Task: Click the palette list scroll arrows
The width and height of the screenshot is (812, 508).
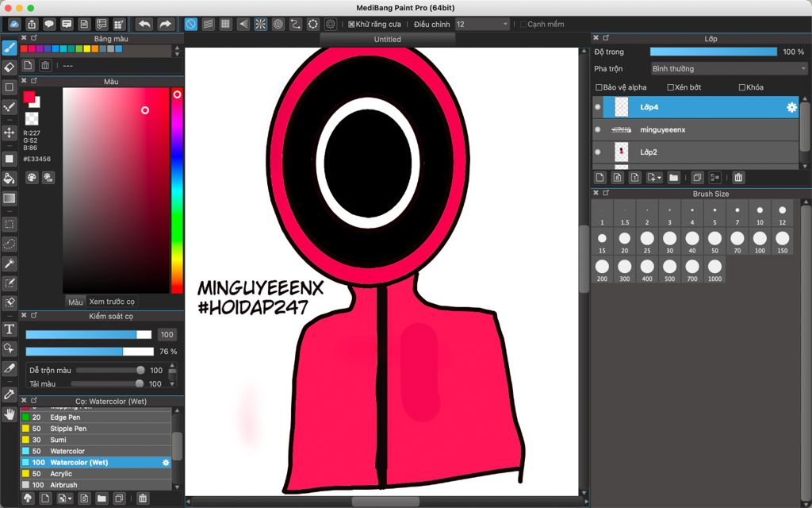Action: 178,51
